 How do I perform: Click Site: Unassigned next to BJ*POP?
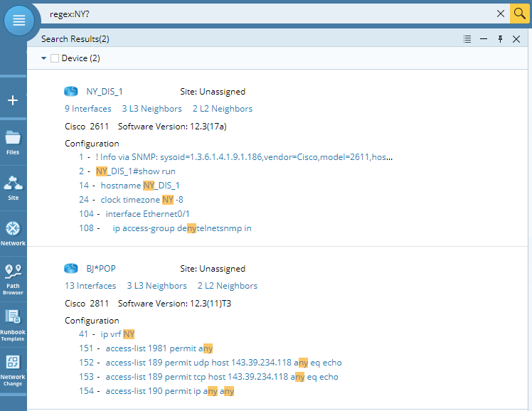[213, 269]
